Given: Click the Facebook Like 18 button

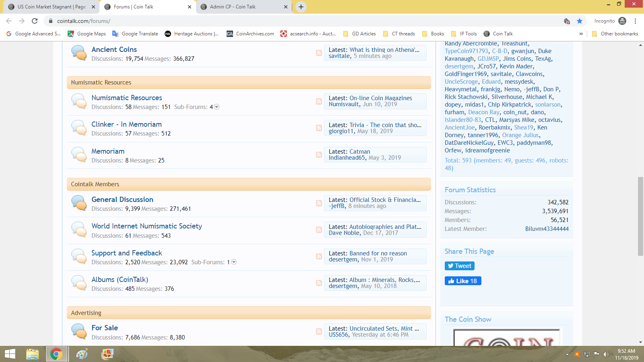Looking at the screenshot, I should tap(463, 281).
